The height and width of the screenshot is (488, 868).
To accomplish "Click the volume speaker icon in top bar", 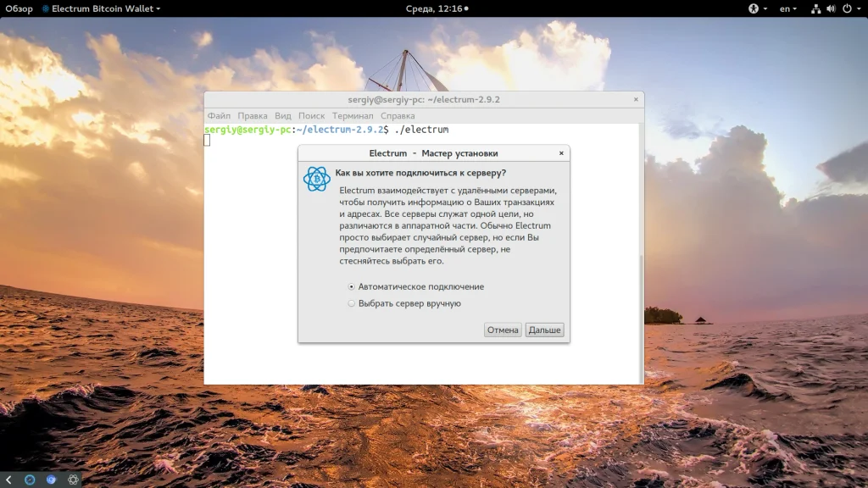I will pyautogui.click(x=831, y=8).
